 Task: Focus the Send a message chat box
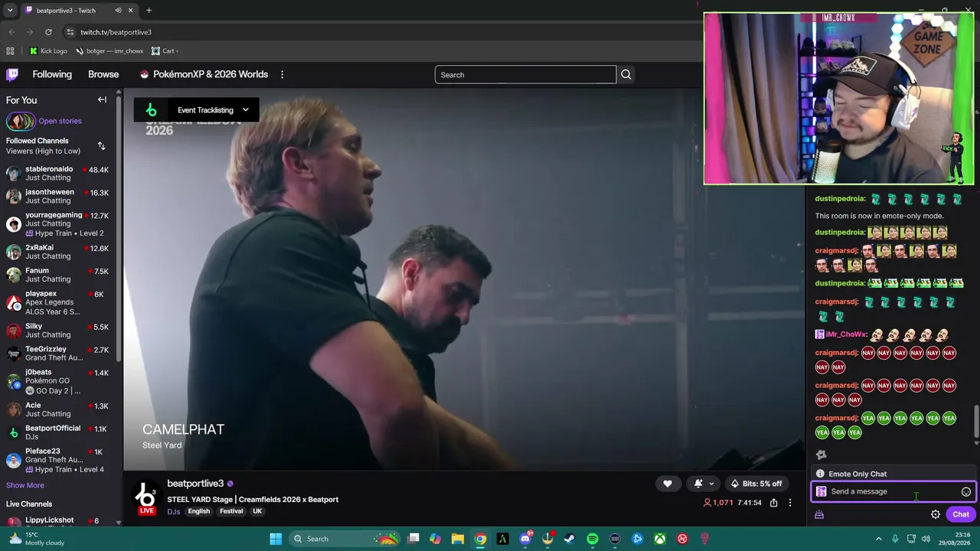click(892, 492)
